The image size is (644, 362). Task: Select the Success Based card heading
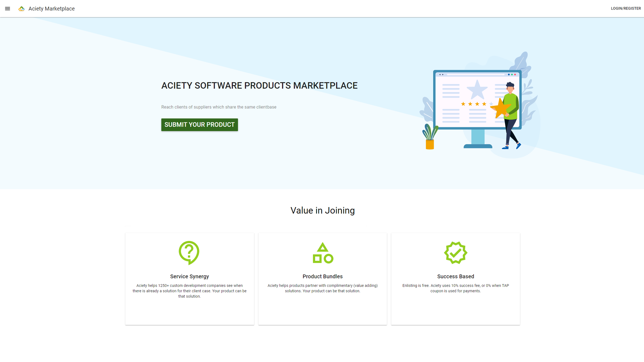[x=455, y=276]
